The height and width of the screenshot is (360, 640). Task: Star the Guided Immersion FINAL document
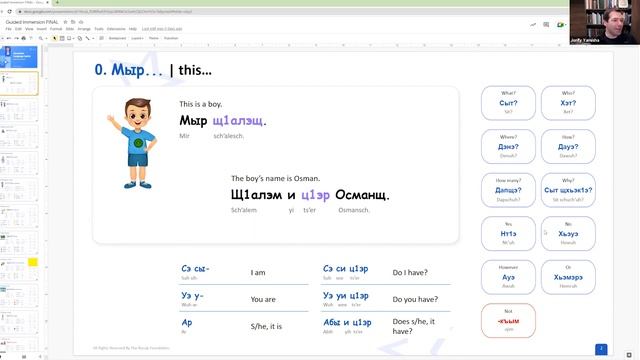click(x=65, y=22)
